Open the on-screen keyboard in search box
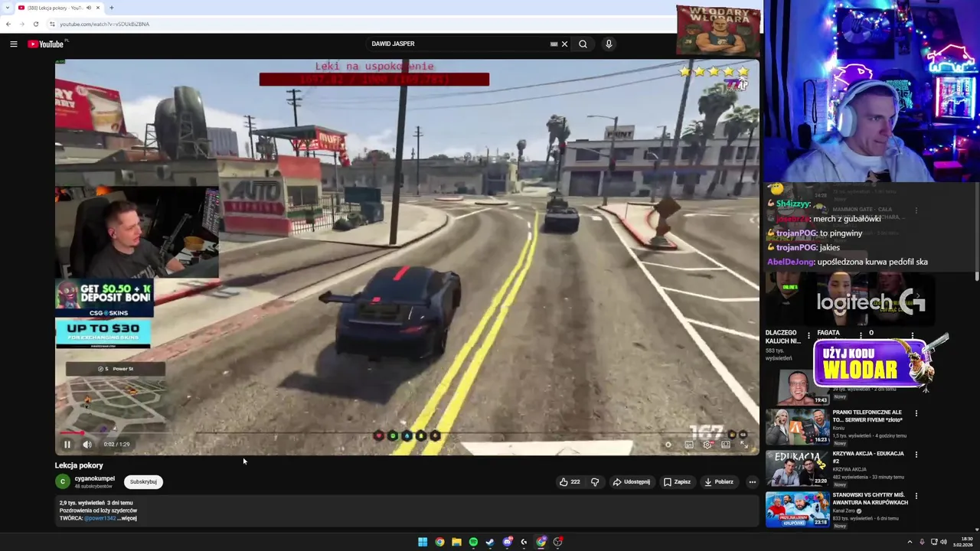 [x=554, y=44]
